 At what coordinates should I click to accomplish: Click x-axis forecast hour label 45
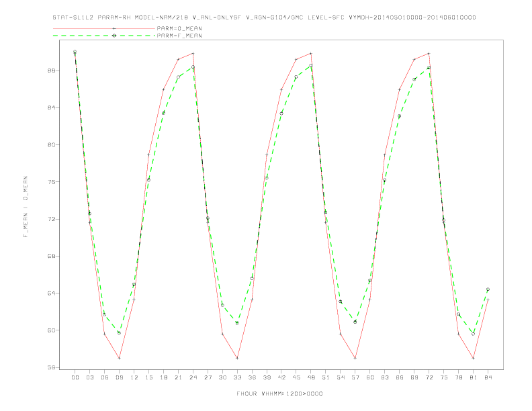296,377
